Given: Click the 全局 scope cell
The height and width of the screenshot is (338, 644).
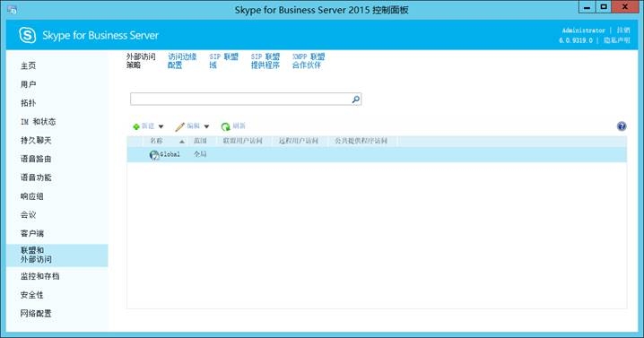Looking at the screenshot, I should (x=200, y=154).
